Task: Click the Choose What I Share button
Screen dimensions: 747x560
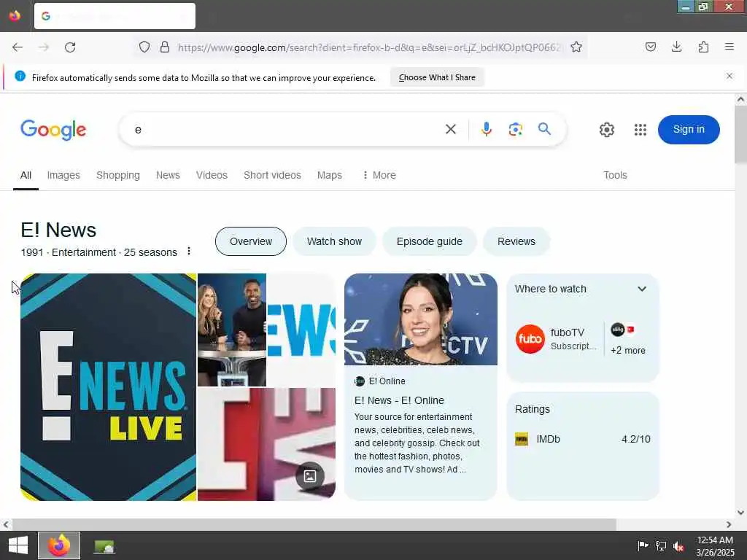Action: pyautogui.click(x=437, y=77)
